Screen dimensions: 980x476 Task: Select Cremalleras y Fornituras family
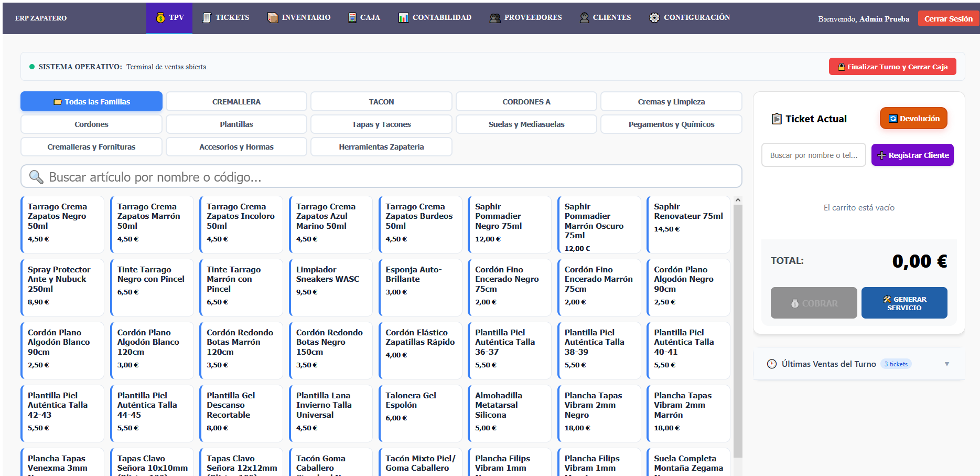click(x=91, y=146)
